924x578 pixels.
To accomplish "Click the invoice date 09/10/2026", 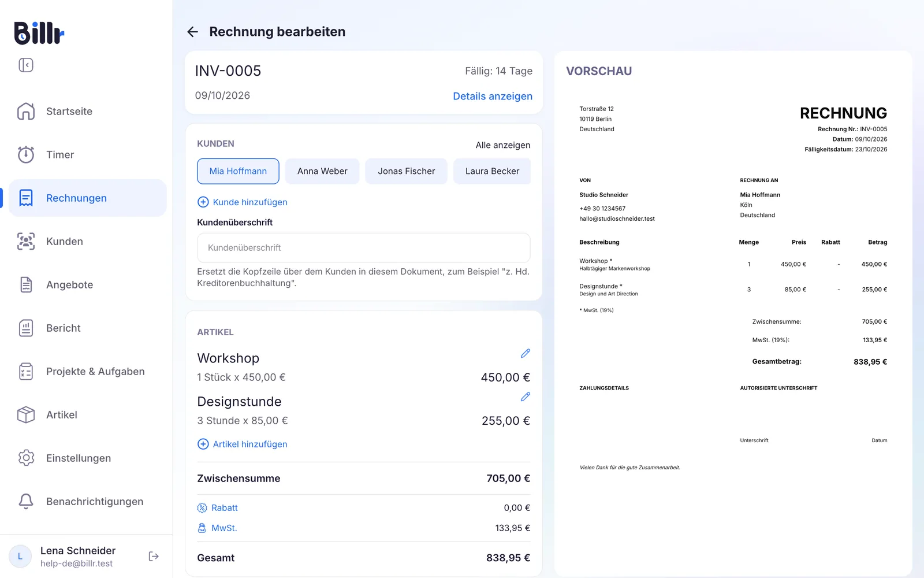I will point(222,95).
